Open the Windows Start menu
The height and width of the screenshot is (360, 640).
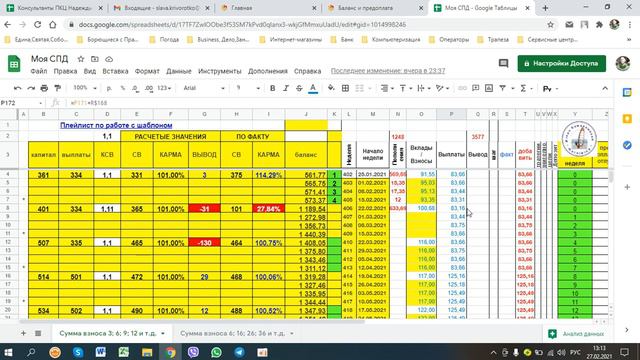[8, 352]
